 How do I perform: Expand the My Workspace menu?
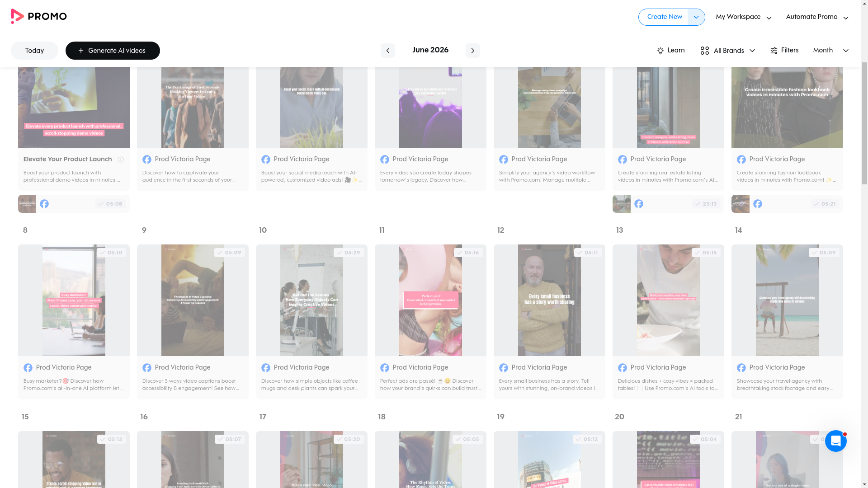tap(744, 17)
